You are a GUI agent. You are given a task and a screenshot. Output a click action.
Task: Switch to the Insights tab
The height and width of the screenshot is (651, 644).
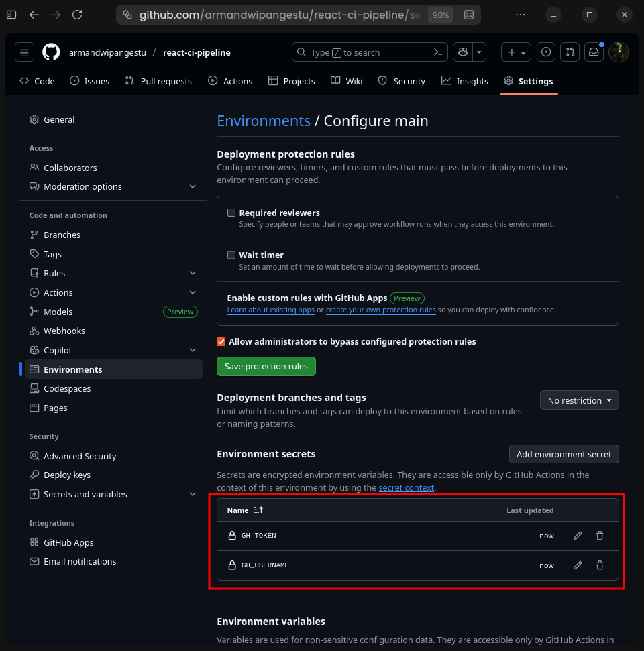click(x=465, y=81)
